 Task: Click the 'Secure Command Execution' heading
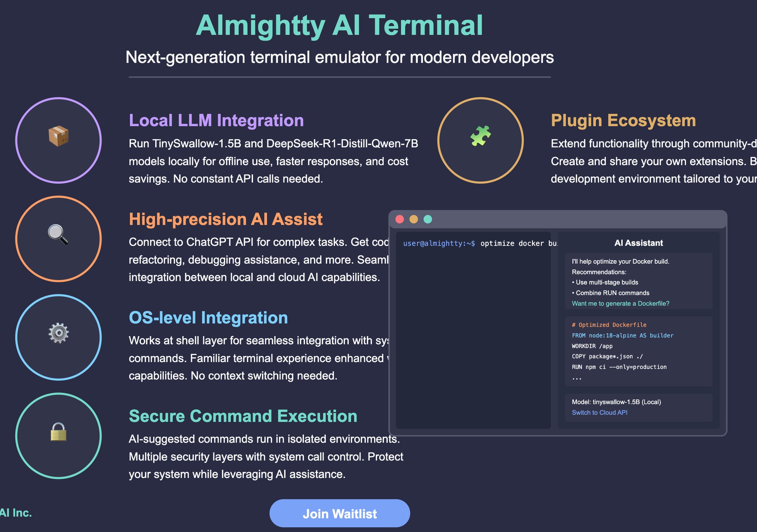[243, 416]
